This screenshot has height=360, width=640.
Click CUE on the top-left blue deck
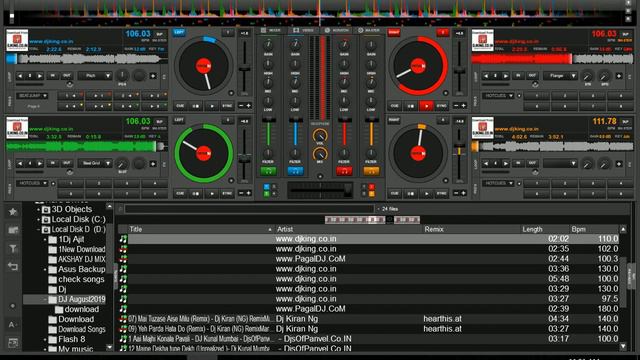click(x=180, y=106)
